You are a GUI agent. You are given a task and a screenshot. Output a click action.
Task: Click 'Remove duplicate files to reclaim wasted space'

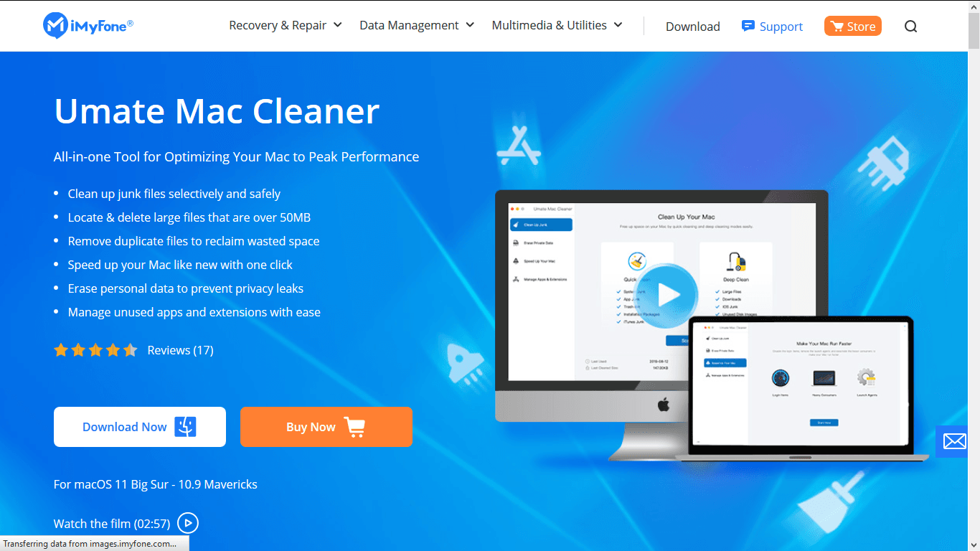[x=194, y=241]
